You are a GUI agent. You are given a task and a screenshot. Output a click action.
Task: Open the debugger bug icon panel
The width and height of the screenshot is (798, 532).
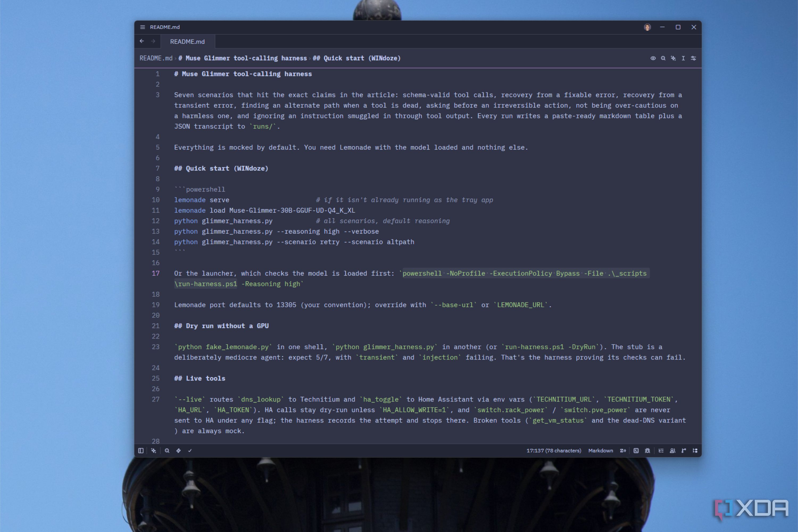coord(647,451)
